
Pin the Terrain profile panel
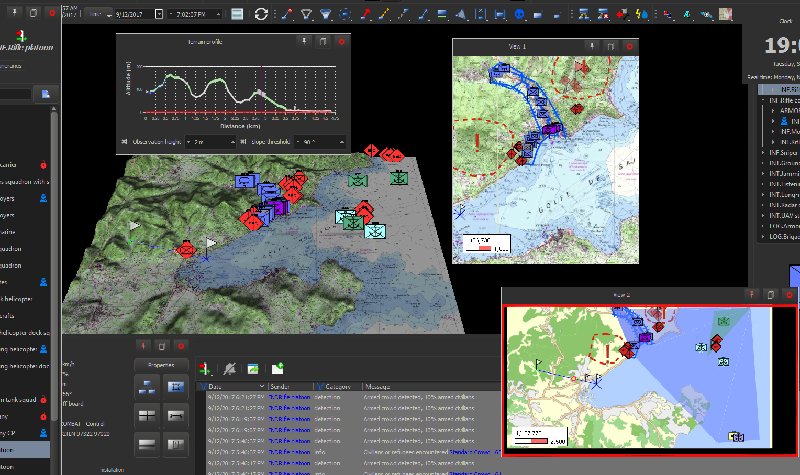304,41
